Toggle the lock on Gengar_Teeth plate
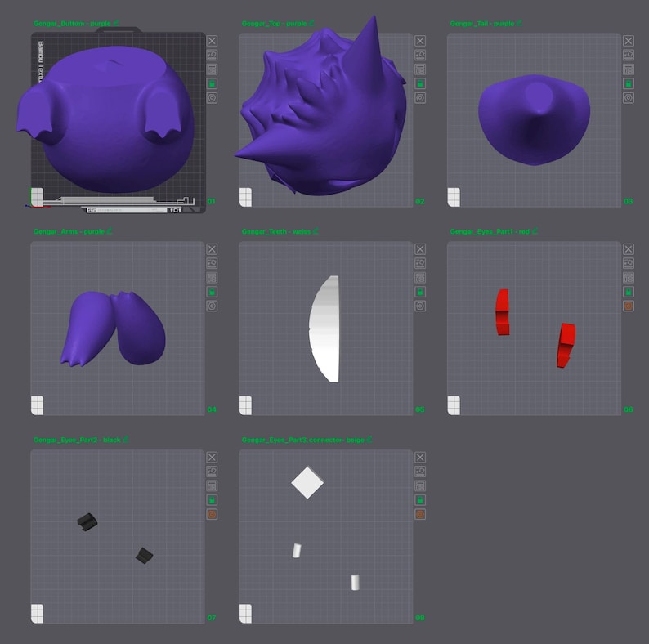 420,292
